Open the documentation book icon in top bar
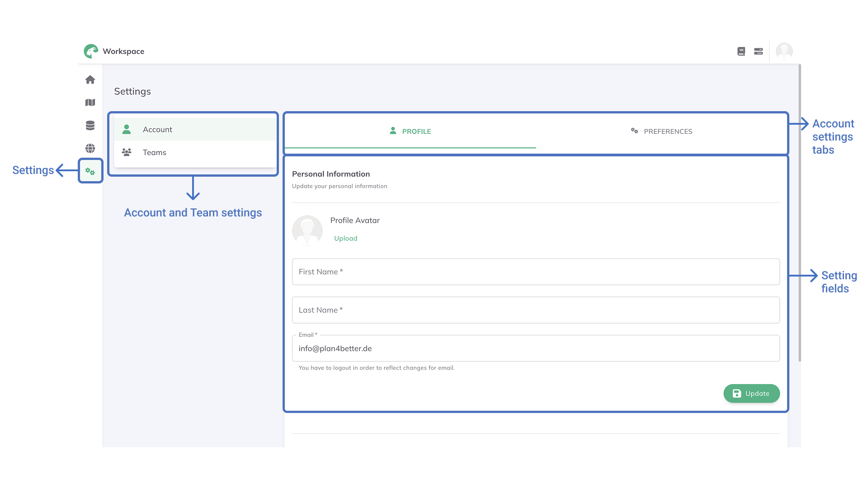Image resolution: width=868 pixels, height=488 pixels. pos(741,52)
